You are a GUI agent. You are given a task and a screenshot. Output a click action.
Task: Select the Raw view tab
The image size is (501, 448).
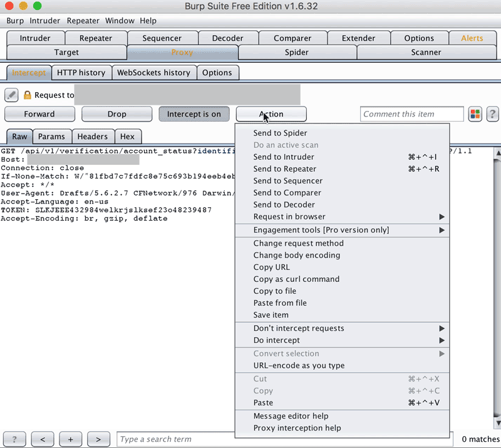click(x=19, y=137)
